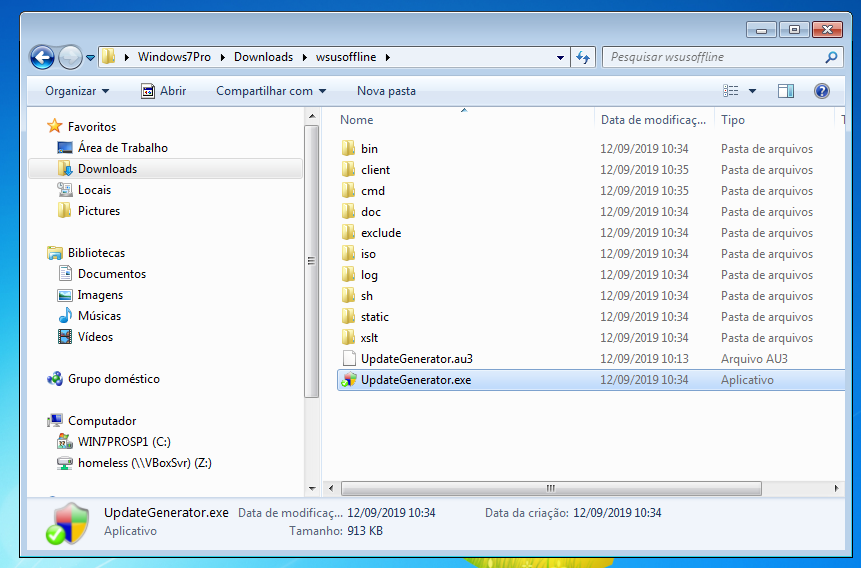The width and height of the screenshot is (861, 568).
Task: Open the recent pages dropdown arrow
Action: point(91,57)
